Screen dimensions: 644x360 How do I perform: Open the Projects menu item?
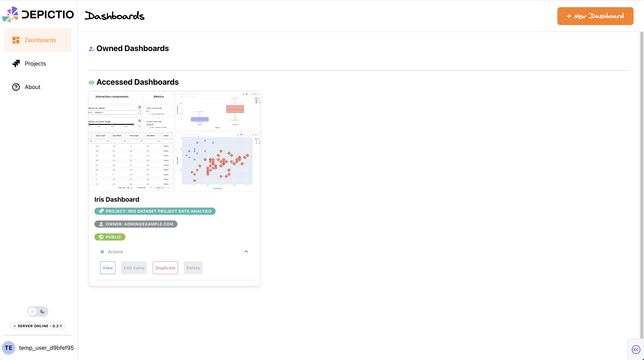click(35, 63)
